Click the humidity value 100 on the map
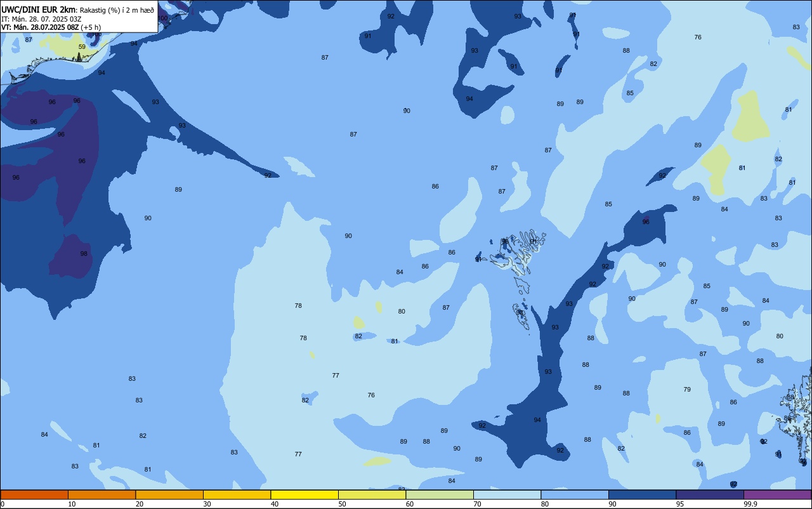Image resolution: width=812 pixels, height=509 pixels. 162,18
